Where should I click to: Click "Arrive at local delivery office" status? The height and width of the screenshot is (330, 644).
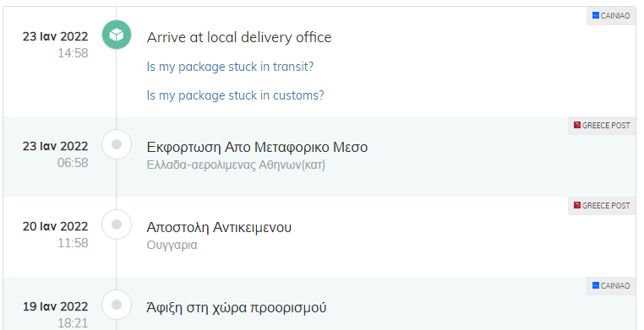pyautogui.click(x=239, y=37)
